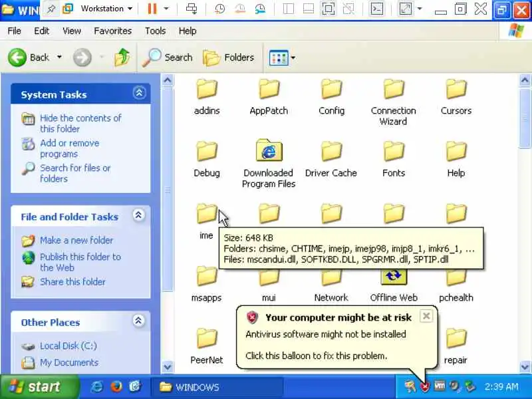Pin the VMware Workstation toolbar

(x=51, y=9)
